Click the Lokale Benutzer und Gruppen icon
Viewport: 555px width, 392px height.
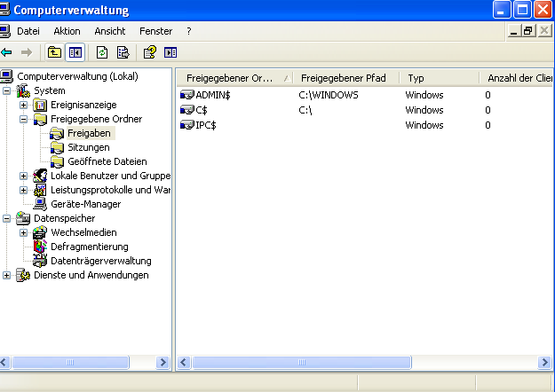tap(40, 176)
